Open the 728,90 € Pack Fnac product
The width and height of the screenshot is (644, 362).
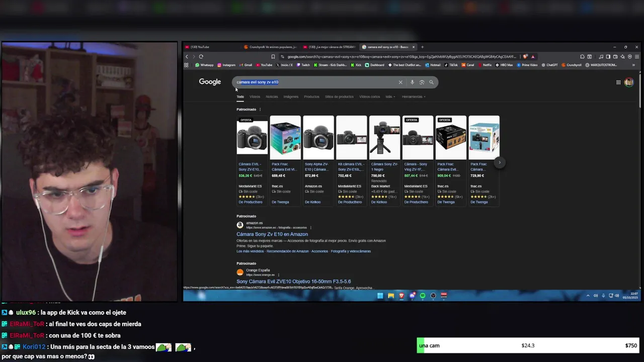pyautogui.click(x=484, y=160)
